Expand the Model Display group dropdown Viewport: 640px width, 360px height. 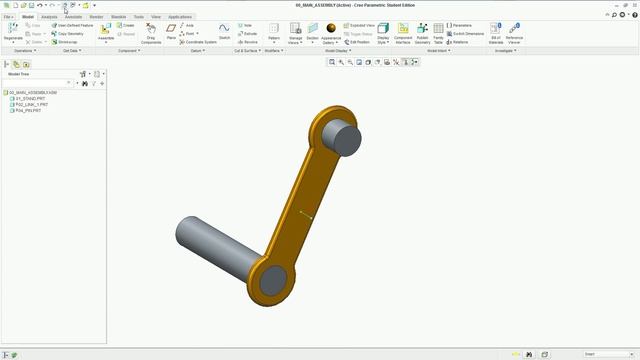(x=338, y=51)
